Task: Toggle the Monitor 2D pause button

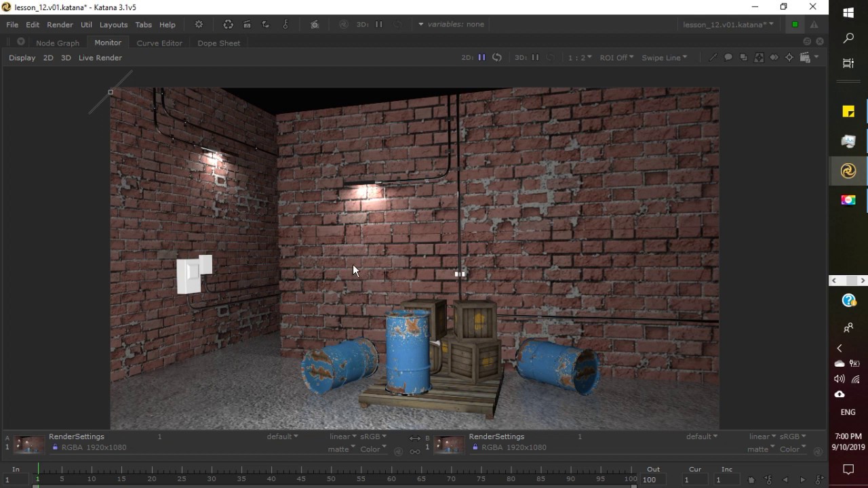Action: pyautogui.click(x=481, y=58)
